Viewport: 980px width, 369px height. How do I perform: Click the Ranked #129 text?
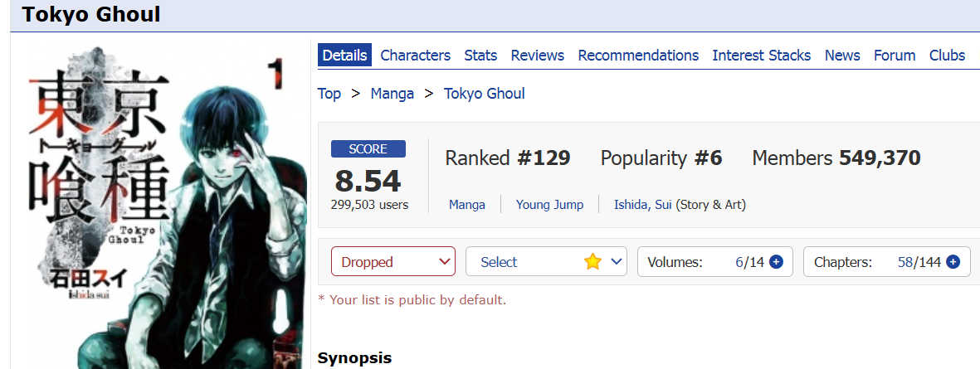[508, 158]
